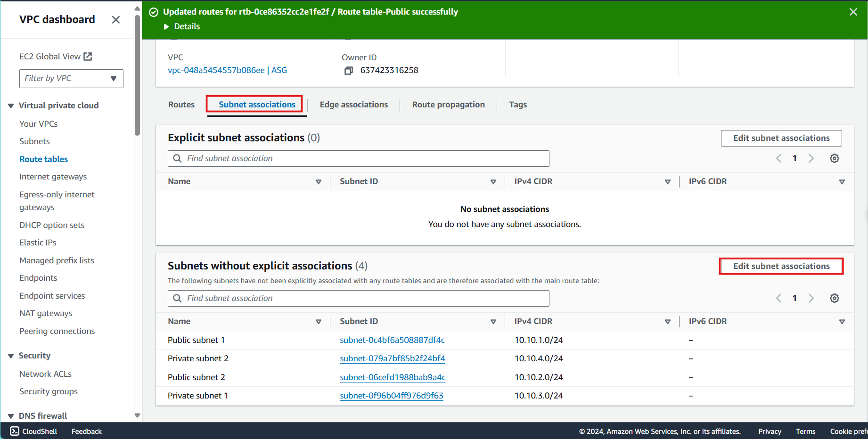The height and width of the screenshot is (439, 868).
Task: Open subnet-0f96b04ff976d9f63 for Private subnet 1
Action: pos(391,396)
